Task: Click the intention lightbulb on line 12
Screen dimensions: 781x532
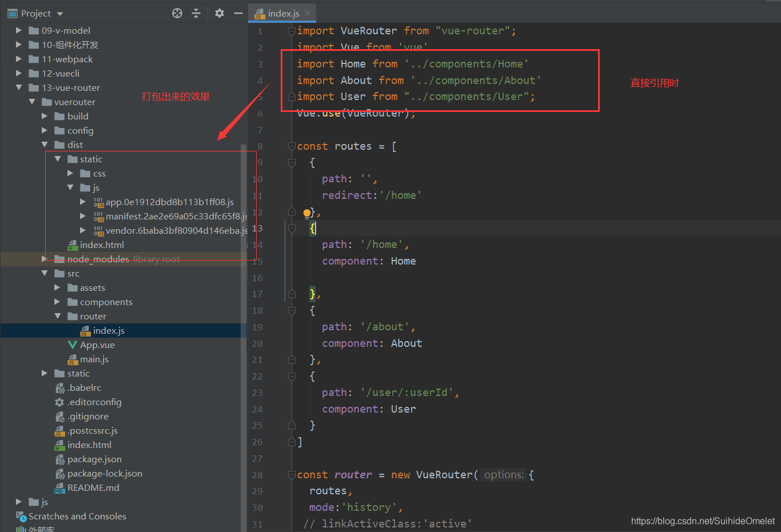Action: click(x=307, y=214)
